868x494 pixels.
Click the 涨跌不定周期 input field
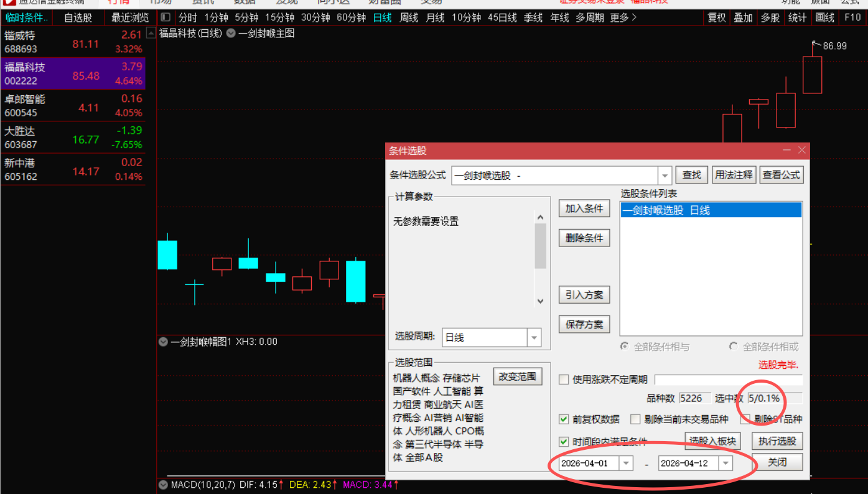coord(729,380)
